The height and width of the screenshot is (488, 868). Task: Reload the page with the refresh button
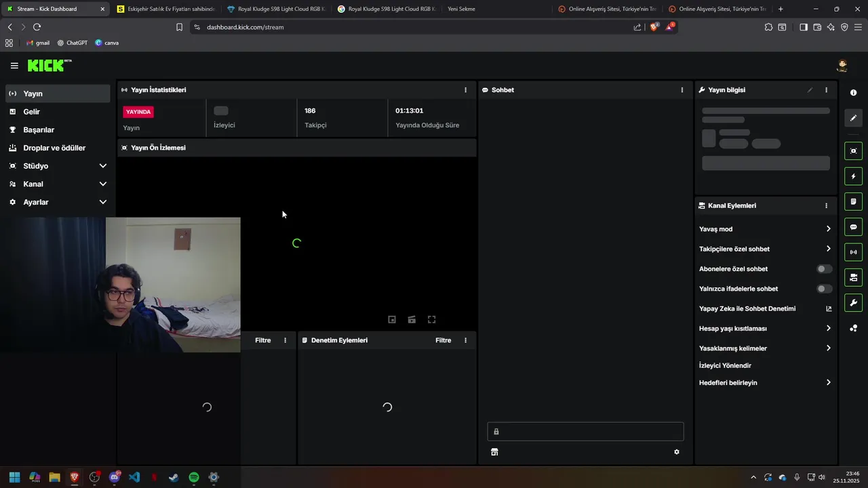[37, 27]
